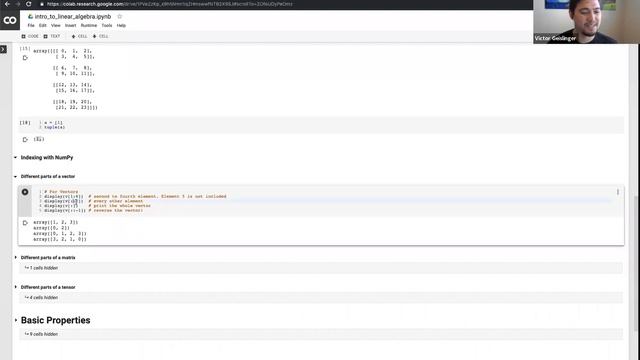The width and height of the screenshot is (640, 360).
Task: Click output icon next to array tensor output
Action: (x=25, y=58)
